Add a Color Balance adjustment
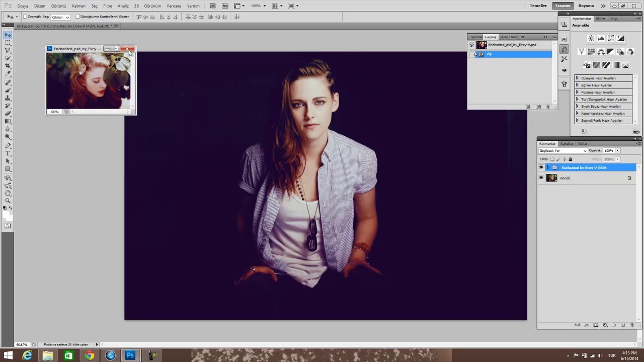This screenshot has width=644, height=362. (x=601, y=51)
